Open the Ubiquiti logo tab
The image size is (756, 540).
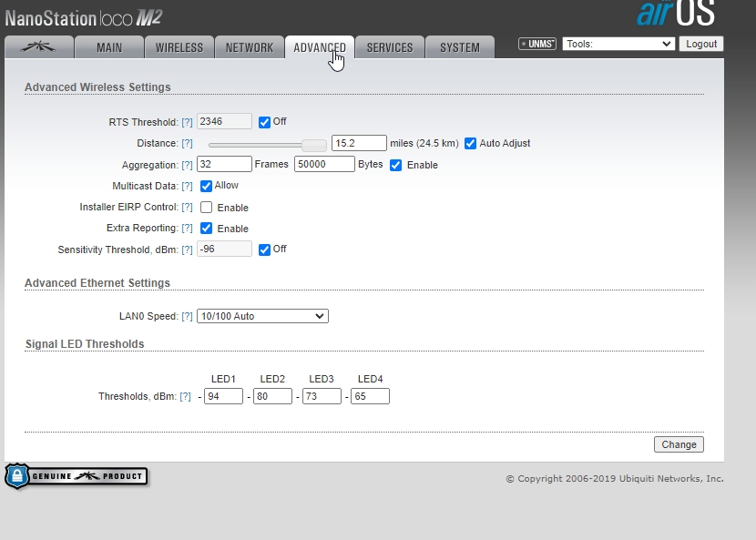coord(39,47)
